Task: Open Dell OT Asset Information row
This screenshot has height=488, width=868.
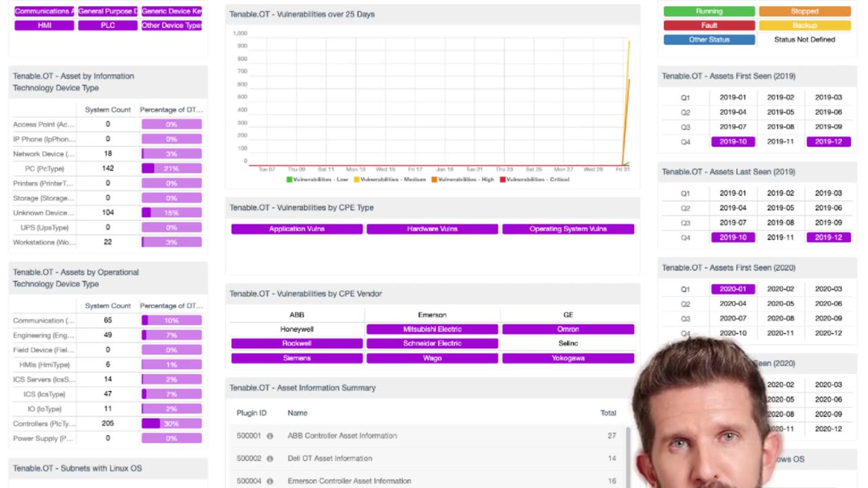Action: (426, 459)
